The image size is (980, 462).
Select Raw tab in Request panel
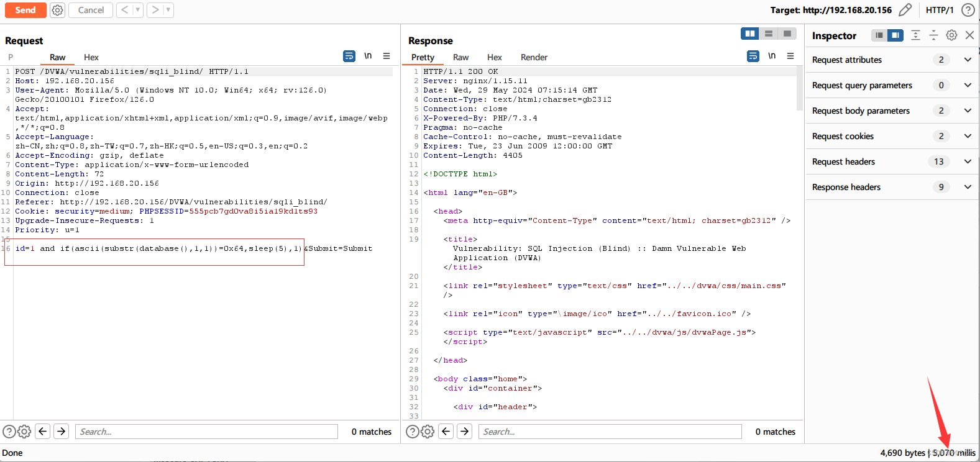click(57, 57)
